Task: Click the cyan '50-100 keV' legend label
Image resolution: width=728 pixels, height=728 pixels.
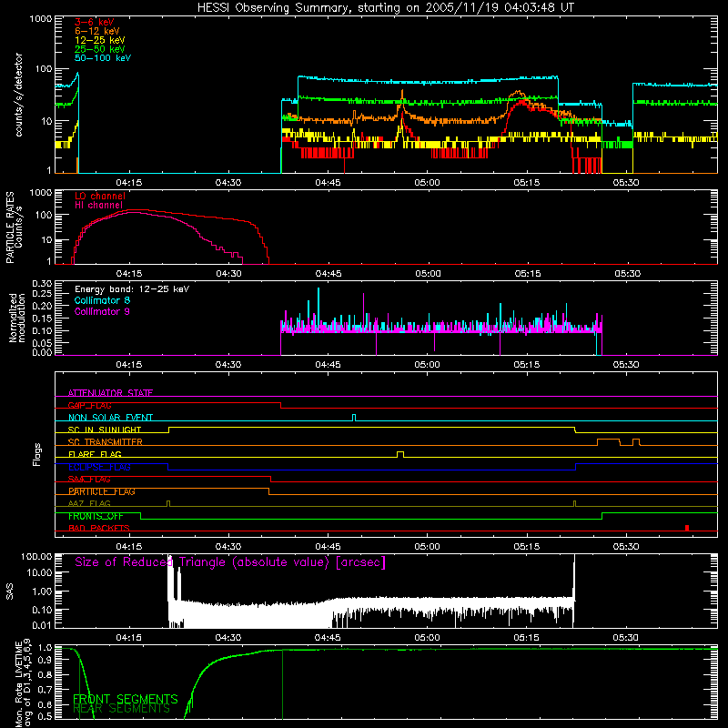Action: (103, 58)
